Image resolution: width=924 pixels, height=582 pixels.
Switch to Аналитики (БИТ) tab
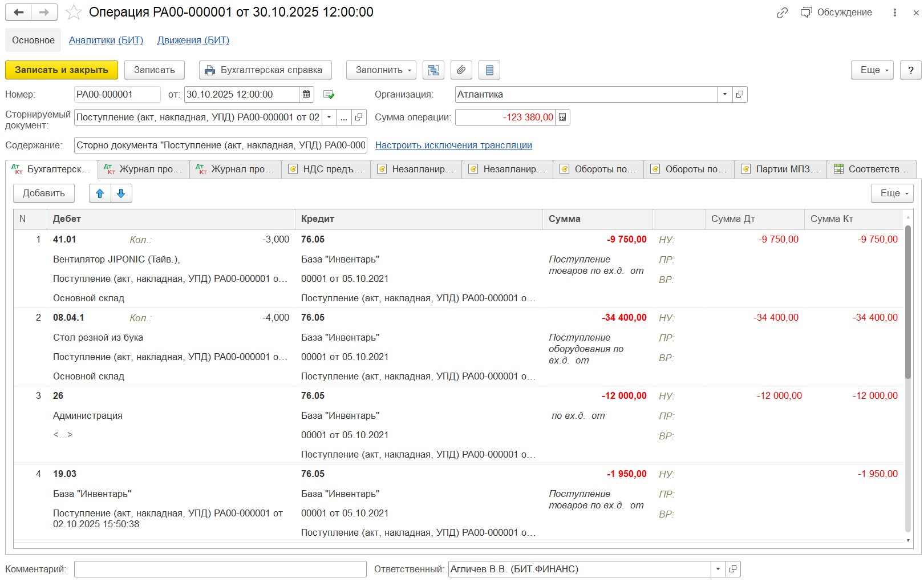[106, 41]
